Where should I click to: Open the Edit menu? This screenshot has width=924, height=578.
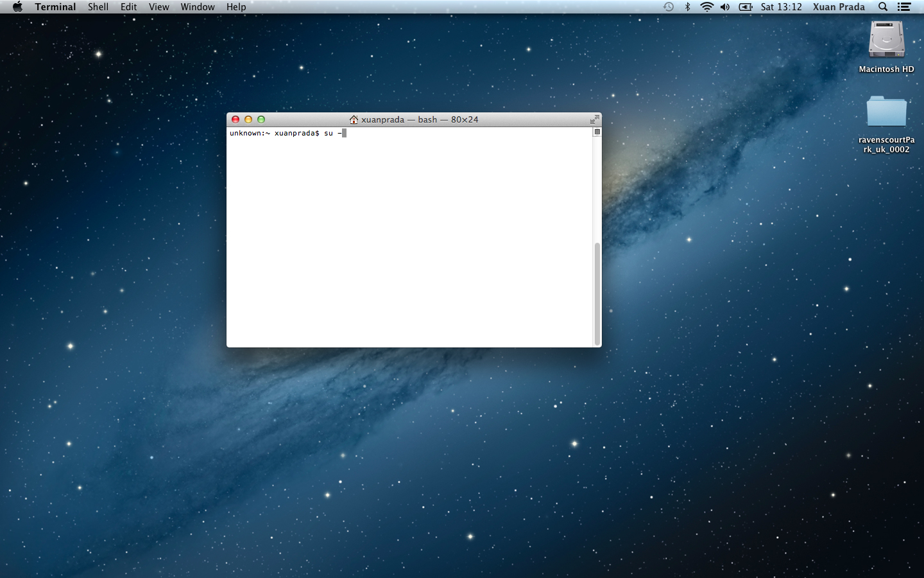[x=129, y=7]
